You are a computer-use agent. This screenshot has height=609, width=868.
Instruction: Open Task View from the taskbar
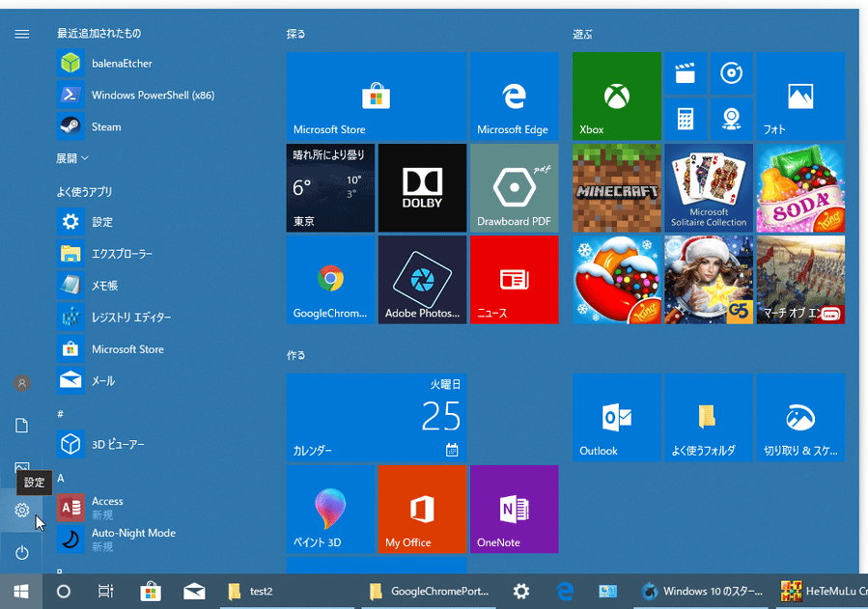[x=106, y=592]
